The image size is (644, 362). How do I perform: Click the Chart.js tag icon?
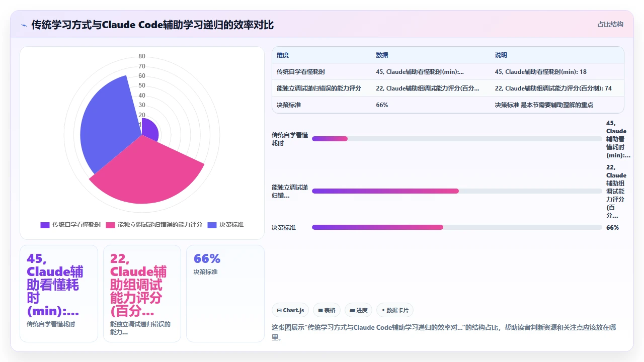coord(279,311)
